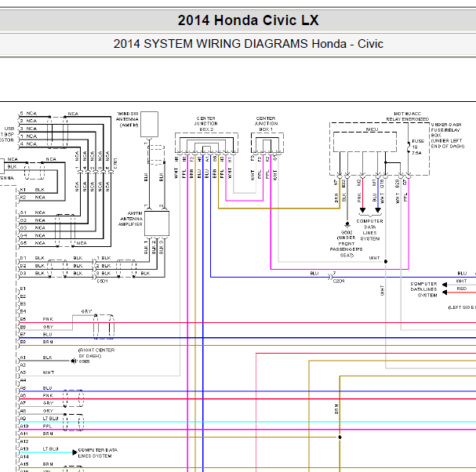Click the arrowhead on the A13 LT BLU wire

(x=74, y=452)
